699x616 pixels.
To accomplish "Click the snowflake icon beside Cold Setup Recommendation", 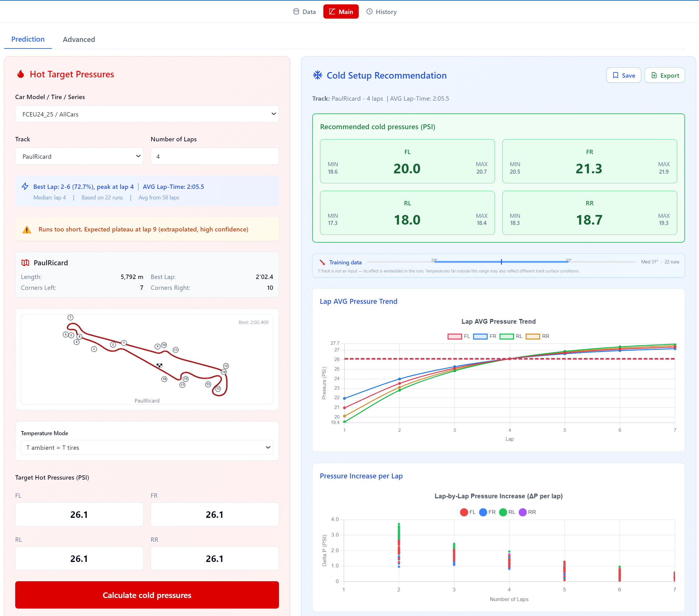I will 318,75.
